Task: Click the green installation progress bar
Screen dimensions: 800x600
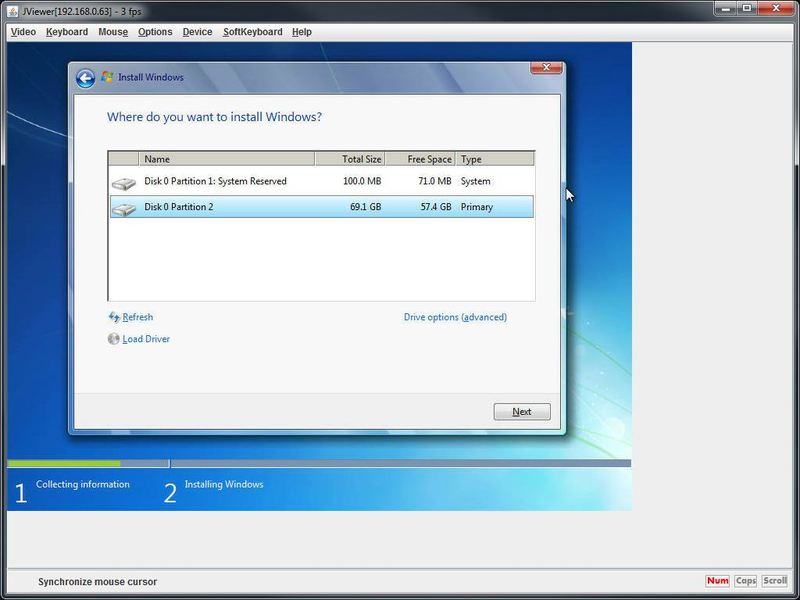Action: pos(64,464)
